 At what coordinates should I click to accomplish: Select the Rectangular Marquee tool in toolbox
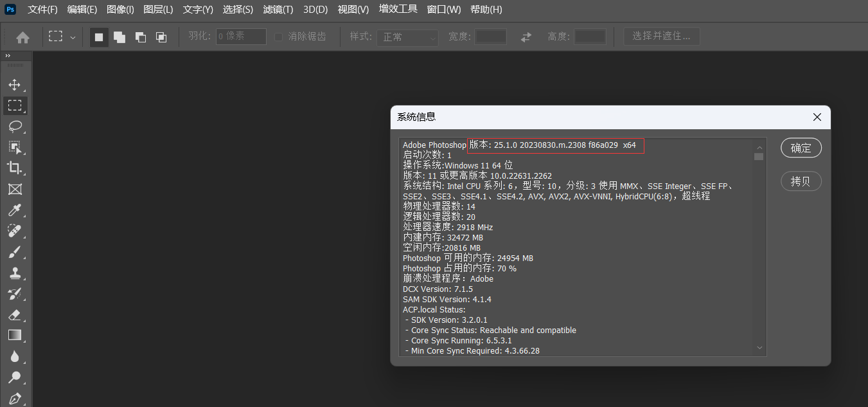click(15, 105)
